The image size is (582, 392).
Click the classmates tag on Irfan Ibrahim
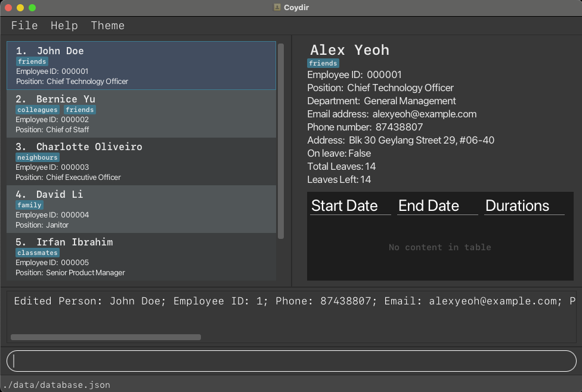(38, 253)
